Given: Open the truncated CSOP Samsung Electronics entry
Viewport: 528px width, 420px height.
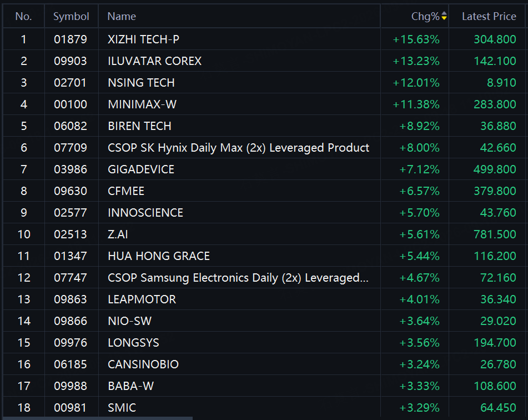Looking at the screenshot, I should pyautogui.click(x=238, y=278).
